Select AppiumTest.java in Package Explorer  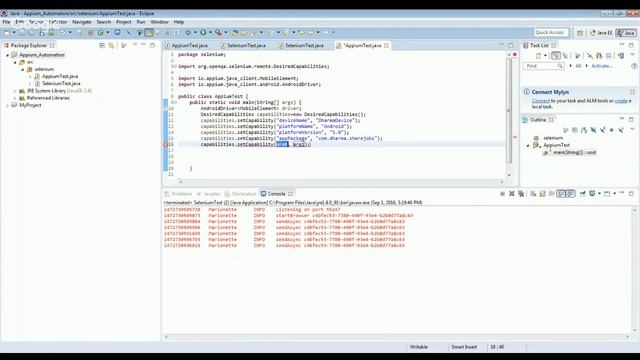coord(60,76)
